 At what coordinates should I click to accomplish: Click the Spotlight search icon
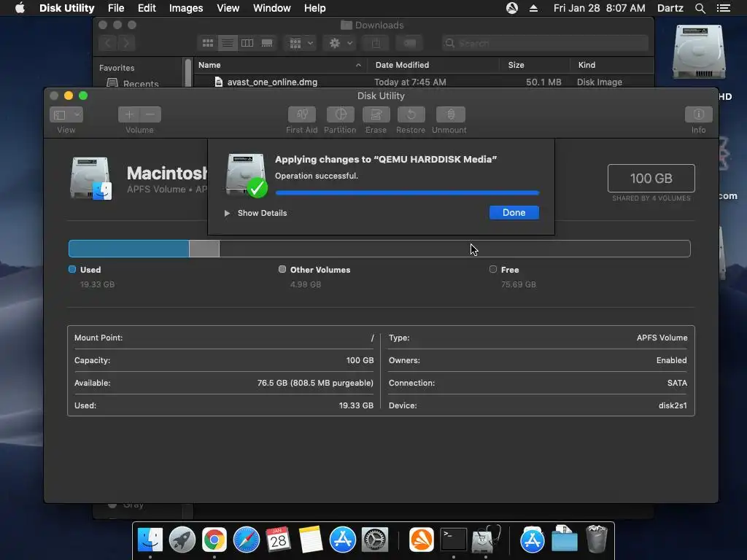[x=700, y=8]
